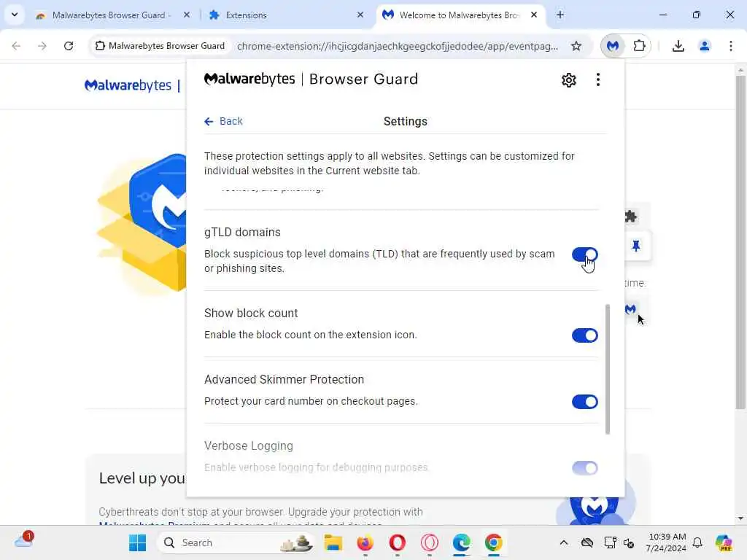Select the Welcome to Malwarebytes tab
The height and width of the screenshot is (560, 747).
(458, 15)
